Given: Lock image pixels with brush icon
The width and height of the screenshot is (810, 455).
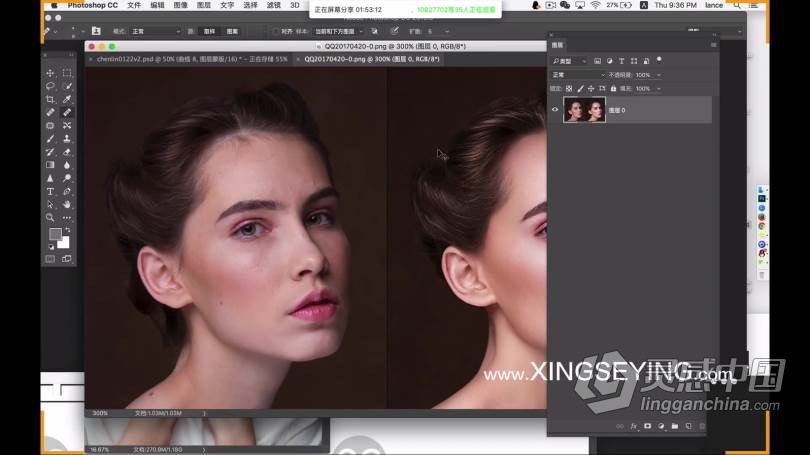Looking at the screenshot, I should (x=580, y=89).
